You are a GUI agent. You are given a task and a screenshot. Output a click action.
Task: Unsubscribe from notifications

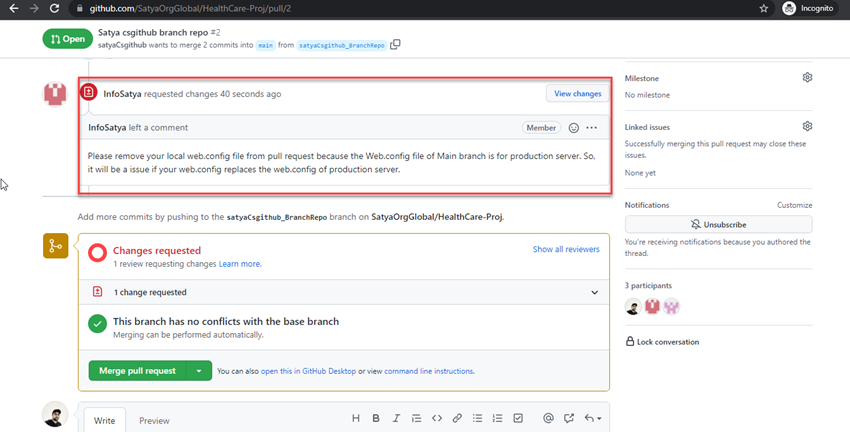718,224
